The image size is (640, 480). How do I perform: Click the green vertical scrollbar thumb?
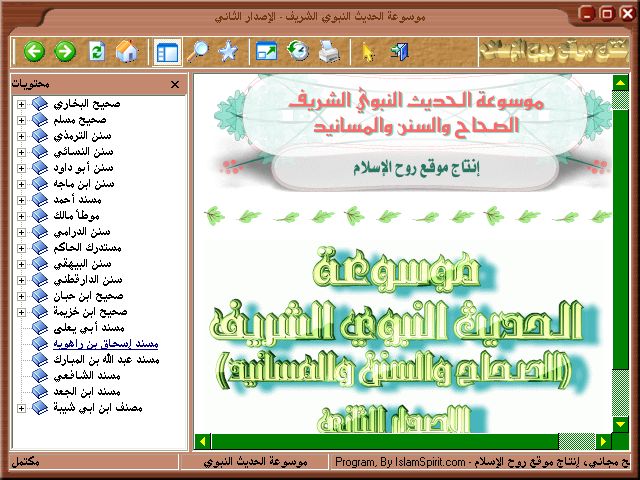(x=620, y=240)
